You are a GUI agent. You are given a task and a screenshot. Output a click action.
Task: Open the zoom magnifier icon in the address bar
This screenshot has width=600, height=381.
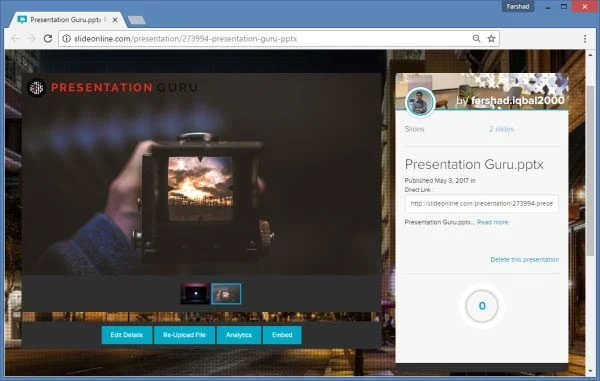coord(476,38)
